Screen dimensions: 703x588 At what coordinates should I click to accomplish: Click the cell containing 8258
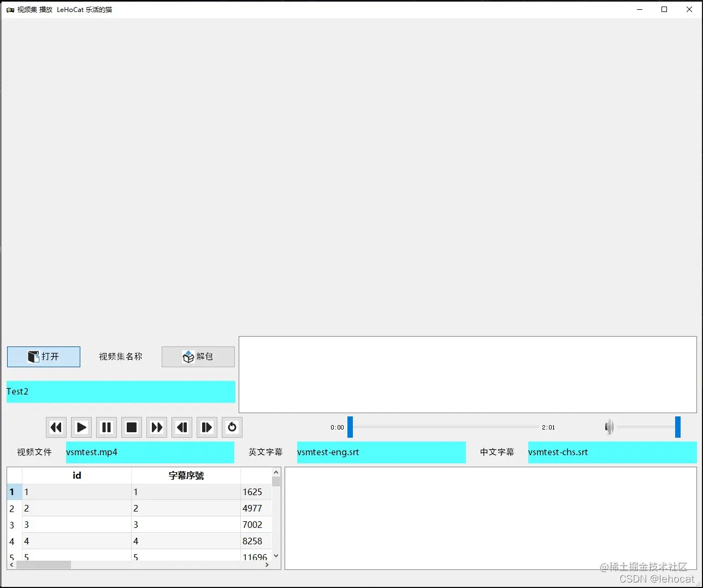point(256,541)
